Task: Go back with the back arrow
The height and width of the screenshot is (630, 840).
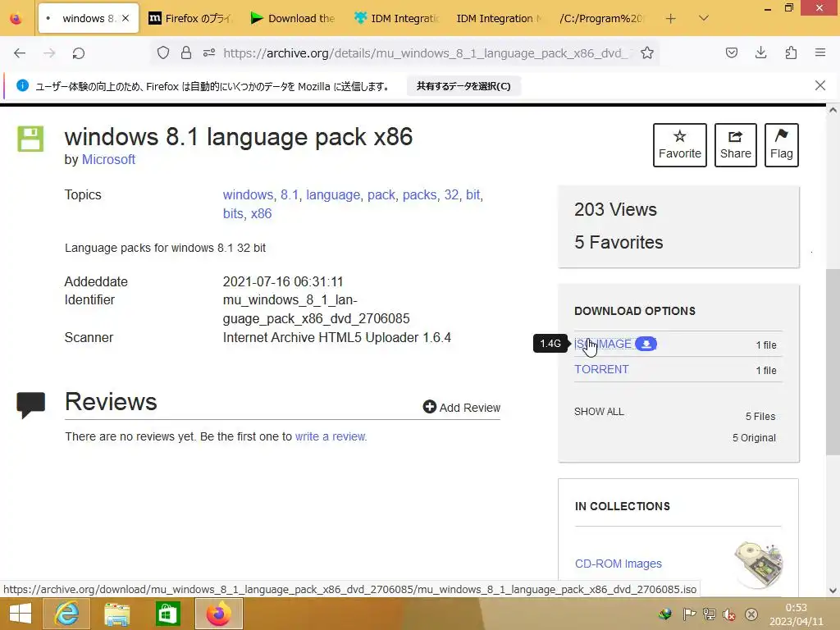Action: tap(20, 53)
